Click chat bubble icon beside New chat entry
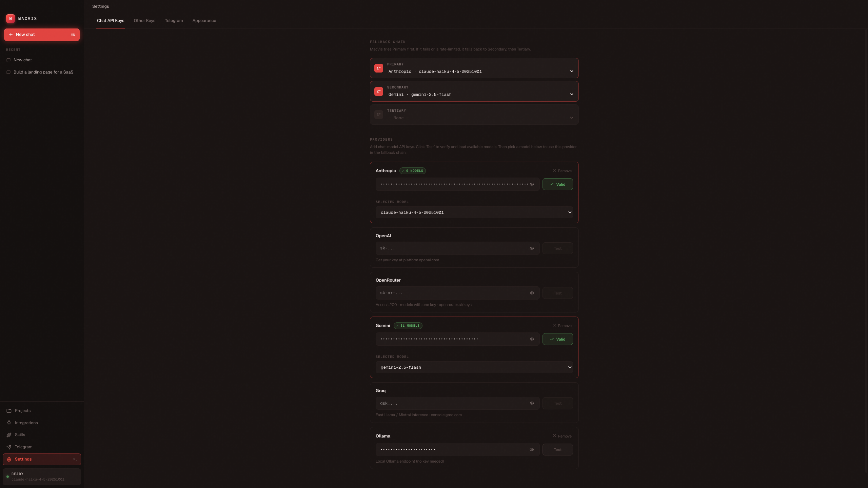 click(8, 60)
